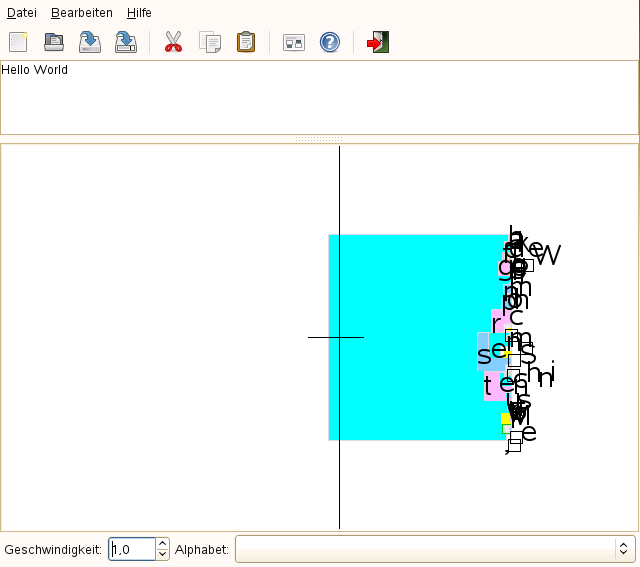Expand the Alphabet dropdown
The width and height of the screenshot is (640, 567).
[436, 549]
